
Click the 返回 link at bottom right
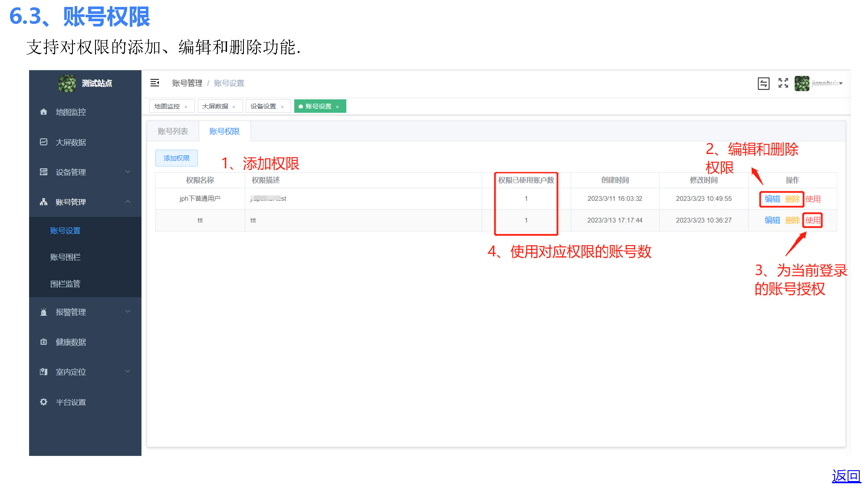coord(846,476)
